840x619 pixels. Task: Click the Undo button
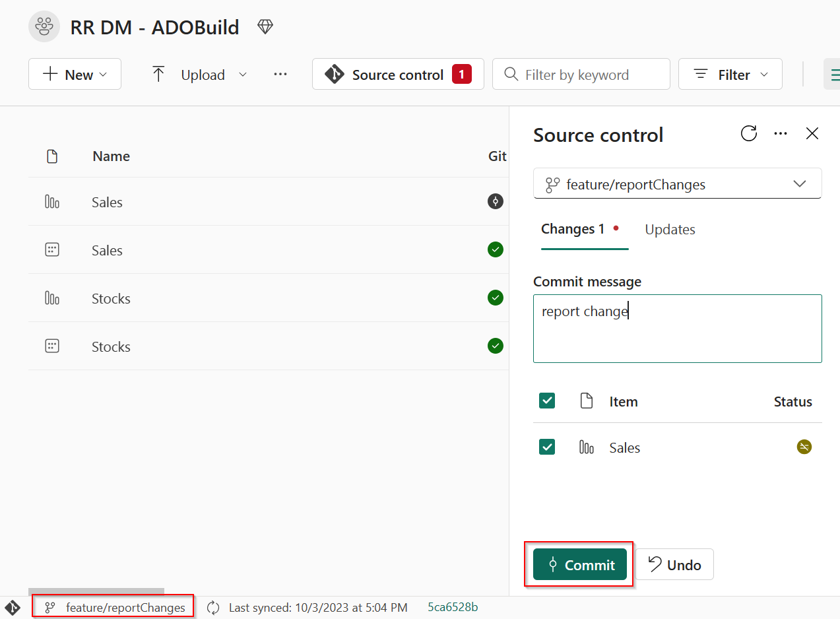(x=674, y=564)
